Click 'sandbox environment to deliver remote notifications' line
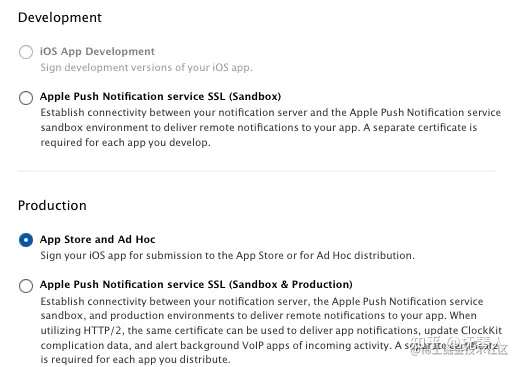Viewport: 519px width, 367px height. point(259,127)
